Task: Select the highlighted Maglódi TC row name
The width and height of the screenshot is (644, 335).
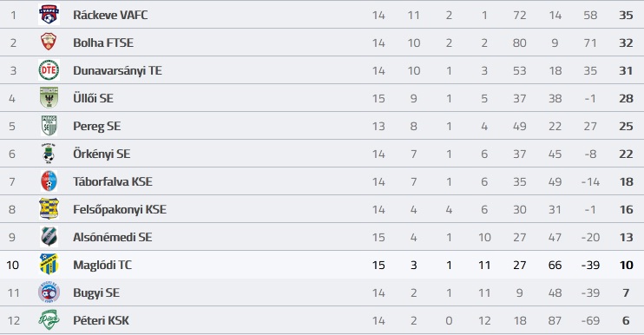Action: pyautogui.click(x=102, y=265)
